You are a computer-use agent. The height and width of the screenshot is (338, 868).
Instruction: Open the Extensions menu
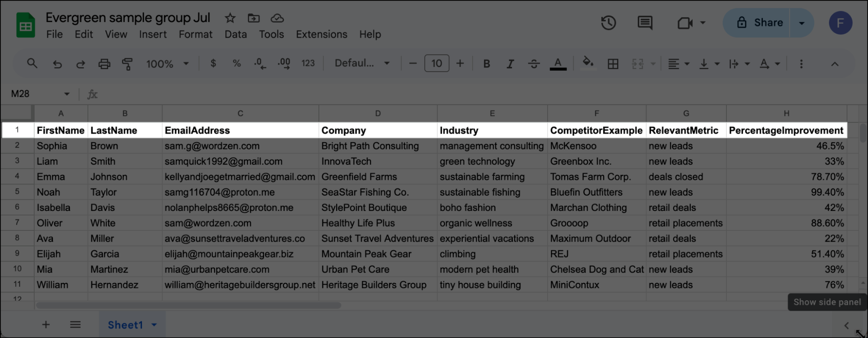coord(321,34)
